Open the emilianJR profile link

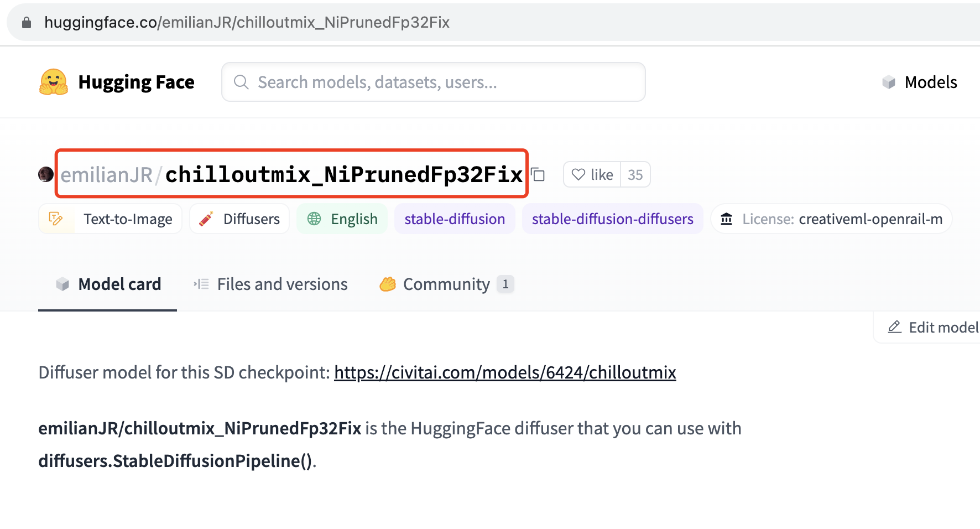pyautogui.click(x=107, y=175)
